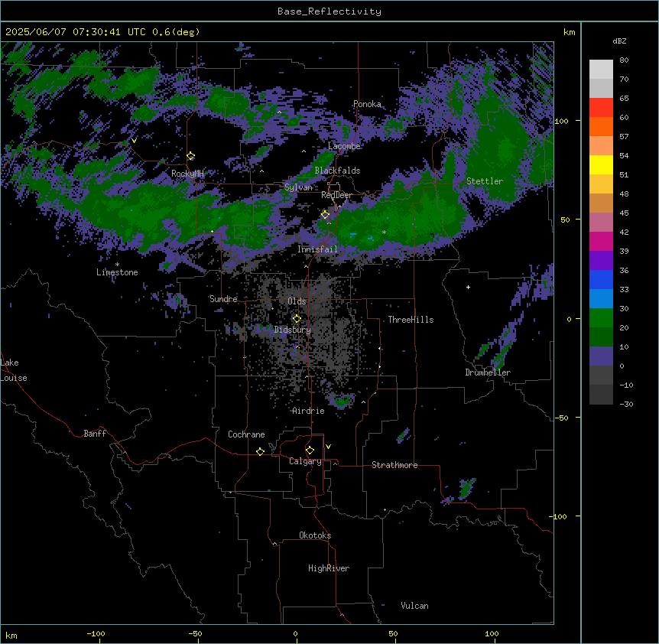This screenshot has height=644, width=659.
Task: Click the 2025/06/07 07:30:41 UTC timestamp
Action: tap(76, 32)
